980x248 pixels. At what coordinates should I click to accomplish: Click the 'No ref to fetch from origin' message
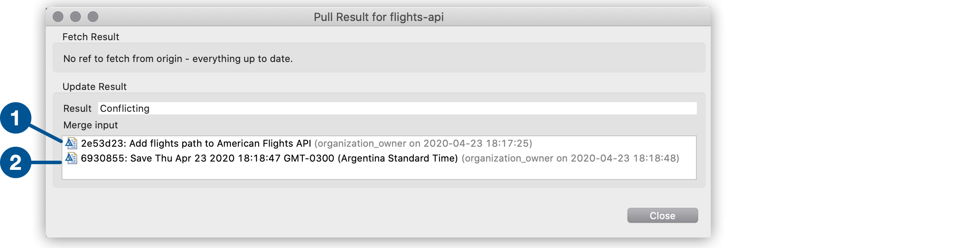click(x=178, y=59)
